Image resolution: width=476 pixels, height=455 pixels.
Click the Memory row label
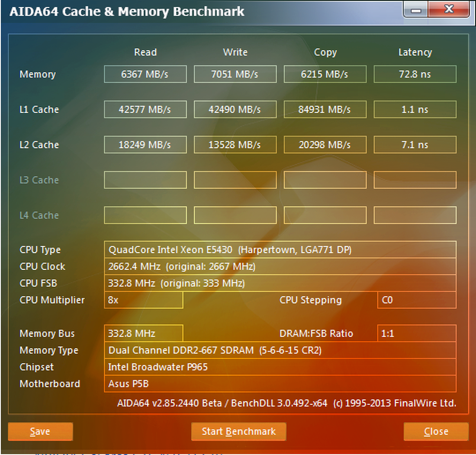coord(38,74)
